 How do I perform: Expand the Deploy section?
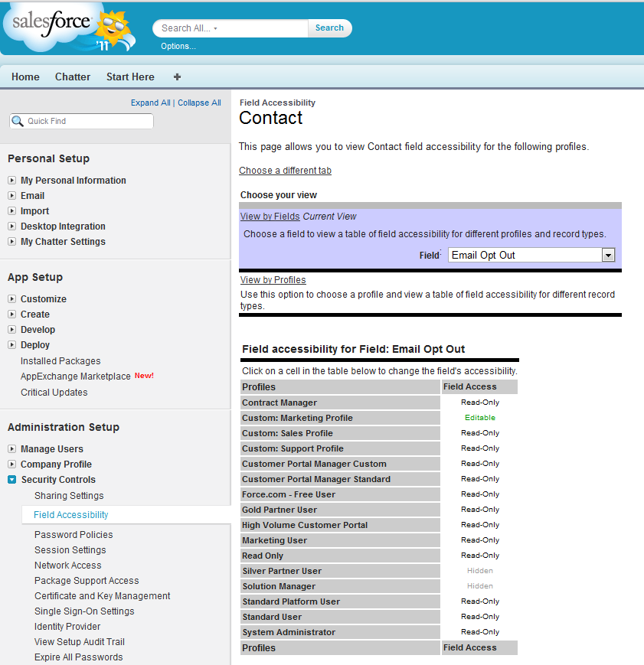tap(12, 345)
